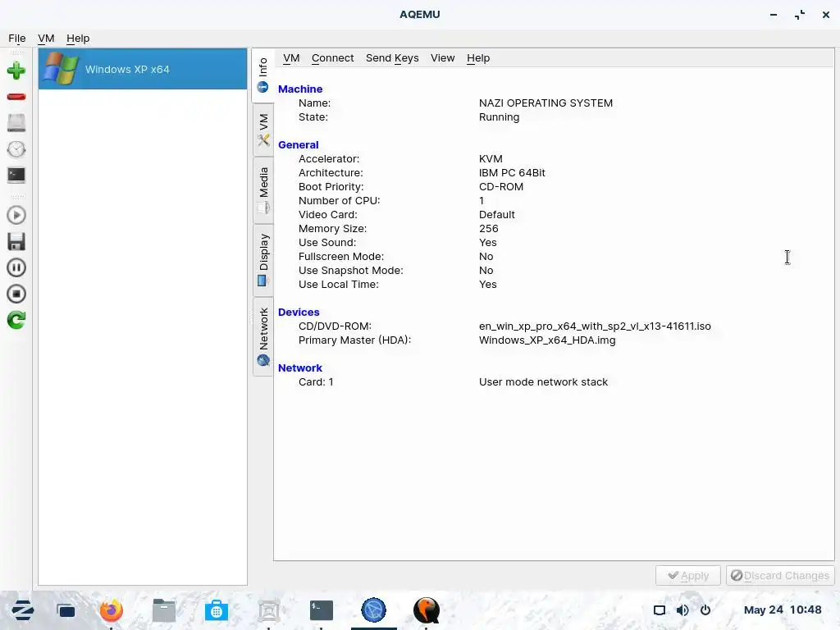
Task: Save VM state with the floppy disk icon
Action: click(x=16, y=242)
